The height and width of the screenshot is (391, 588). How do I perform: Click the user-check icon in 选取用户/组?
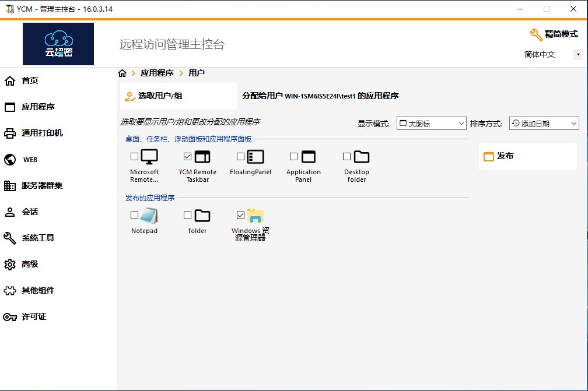129,97
